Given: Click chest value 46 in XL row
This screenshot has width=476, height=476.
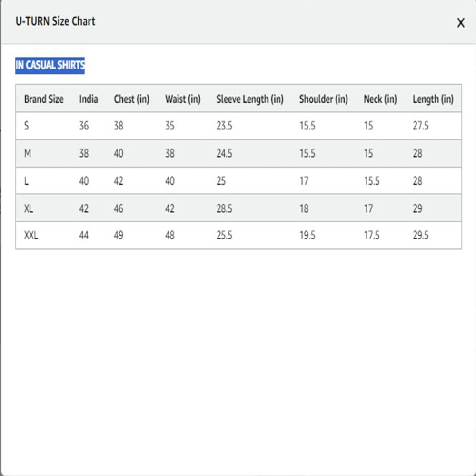Looking at the screenshot, I should 119,208.
